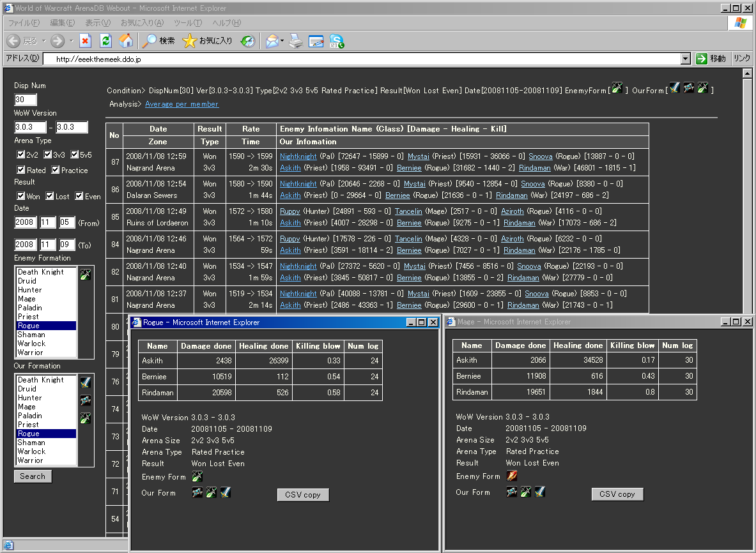Select Warrior in Our Formation list

click(46, 460)
